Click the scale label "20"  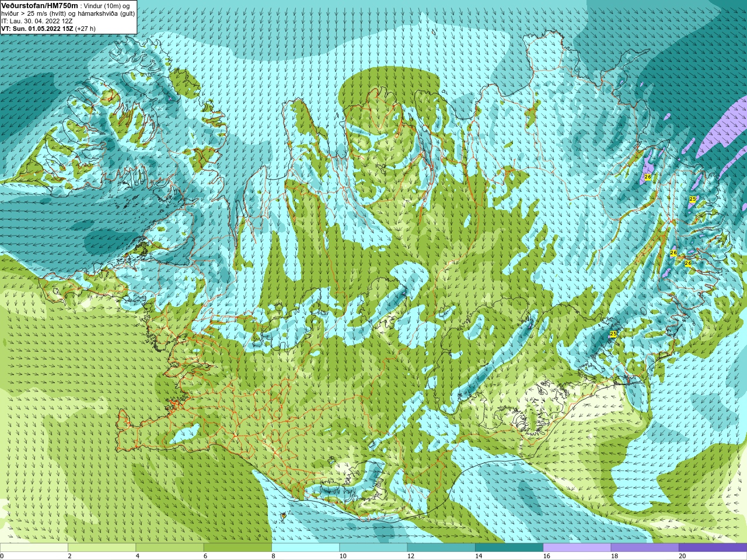682,556
